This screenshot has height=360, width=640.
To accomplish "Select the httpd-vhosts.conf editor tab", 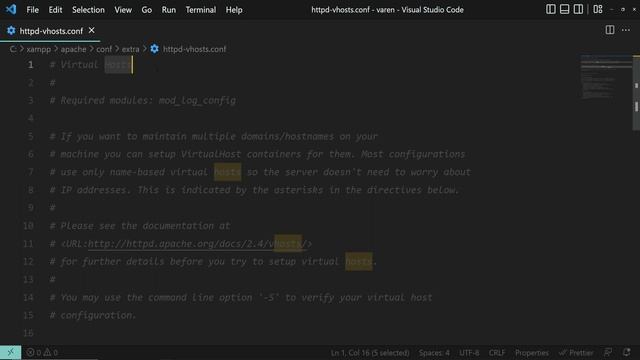I will point(51,31).
